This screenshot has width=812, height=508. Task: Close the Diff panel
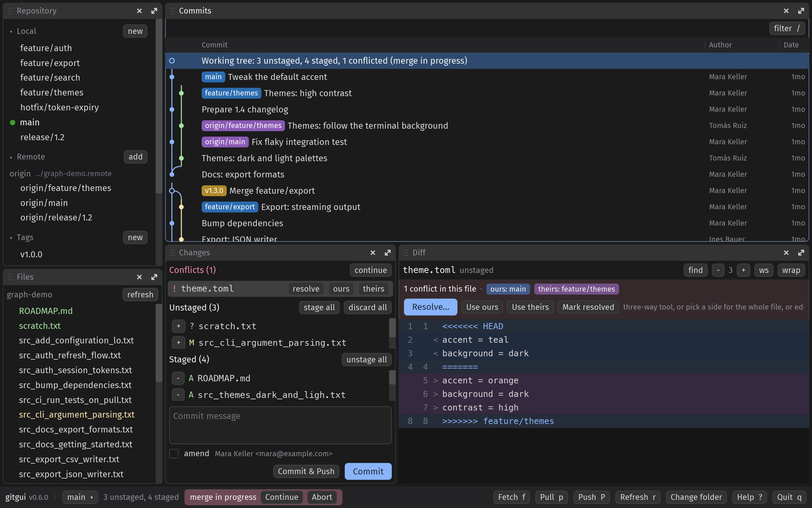tap(786, 253)
